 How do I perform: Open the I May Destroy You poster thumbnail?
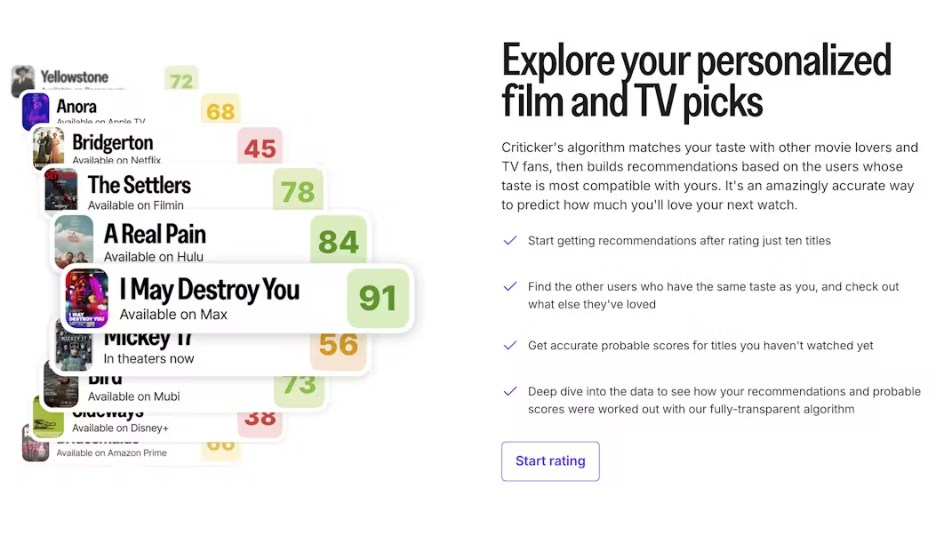(x=86, y=298)
